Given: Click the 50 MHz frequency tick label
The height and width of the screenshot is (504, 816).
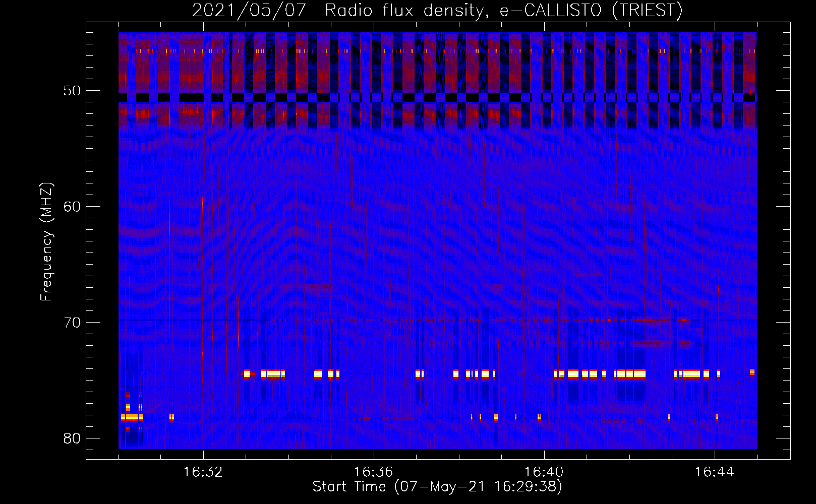Looking at the screenshot, I should click(x=72, y=91).
